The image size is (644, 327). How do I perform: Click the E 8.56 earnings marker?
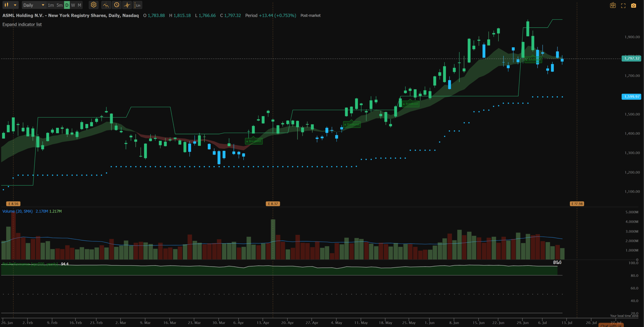point(13,204)
